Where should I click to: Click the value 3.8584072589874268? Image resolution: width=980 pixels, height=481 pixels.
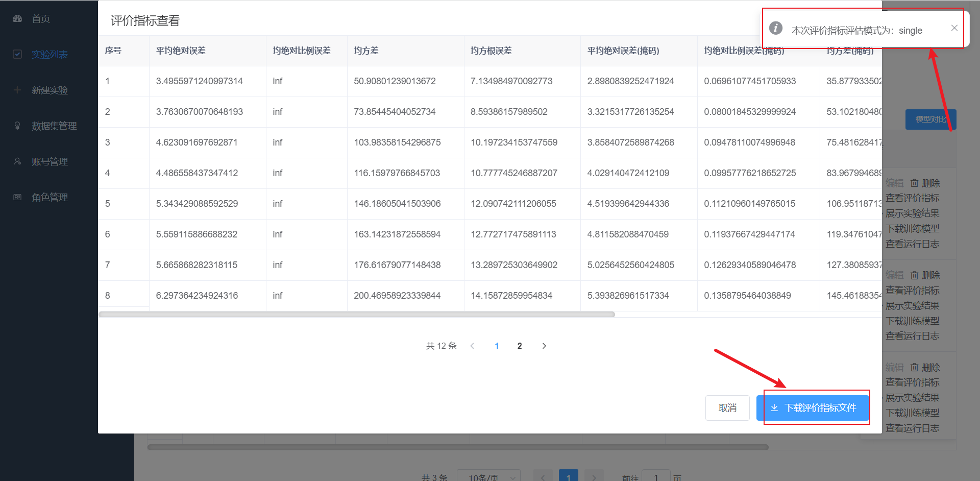pyautogui.click(x=630, y=142)
